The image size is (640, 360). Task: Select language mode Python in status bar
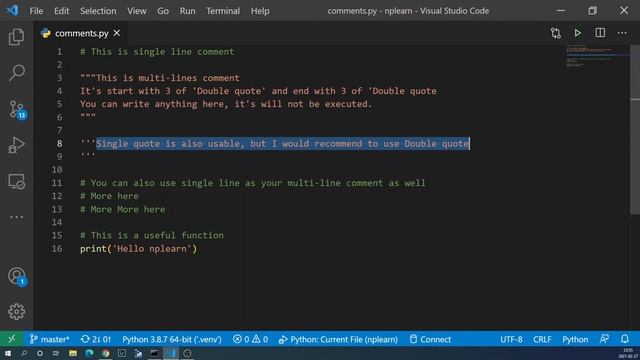575,339
